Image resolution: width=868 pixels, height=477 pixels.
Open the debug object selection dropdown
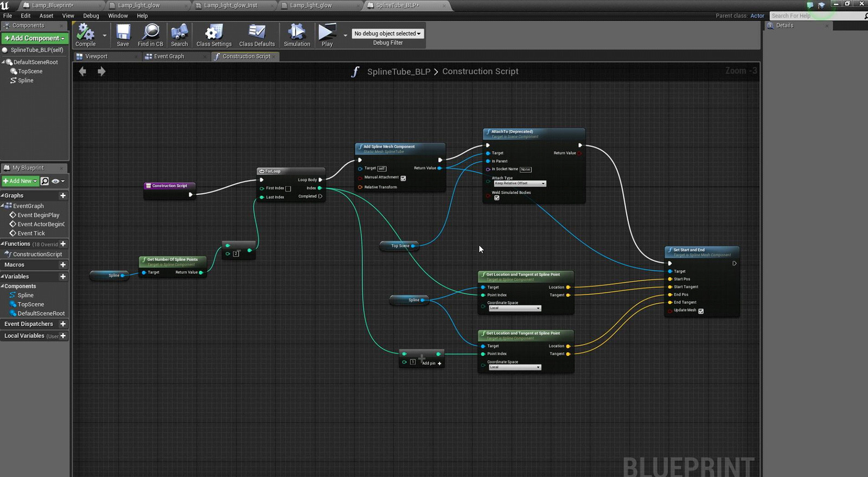coord(387,34)
